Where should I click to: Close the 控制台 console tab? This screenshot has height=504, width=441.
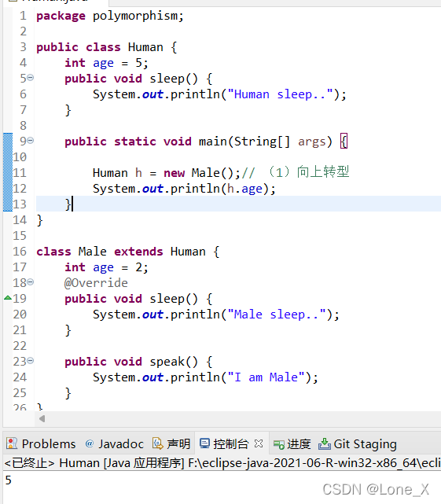tap(259, 443)
